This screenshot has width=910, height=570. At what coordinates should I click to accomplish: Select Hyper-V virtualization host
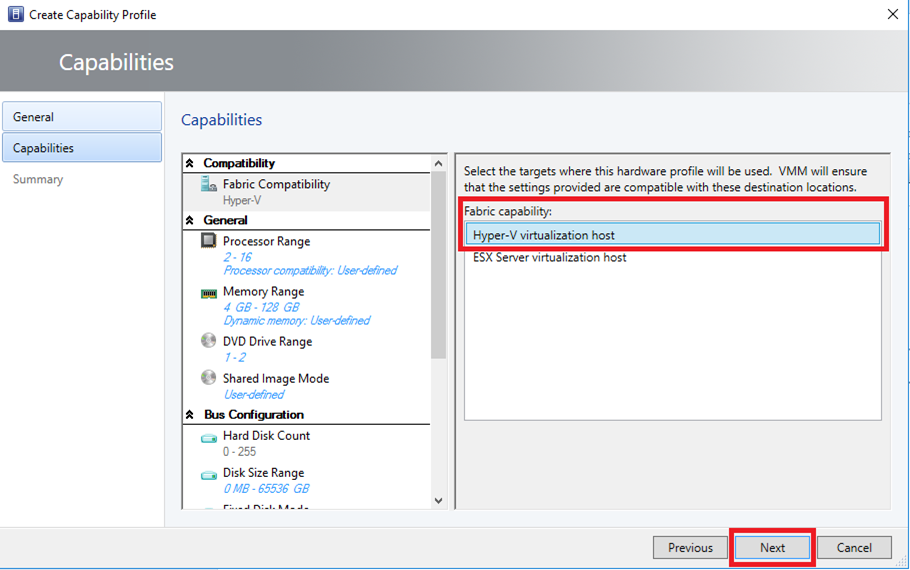[x=671, y=235]
